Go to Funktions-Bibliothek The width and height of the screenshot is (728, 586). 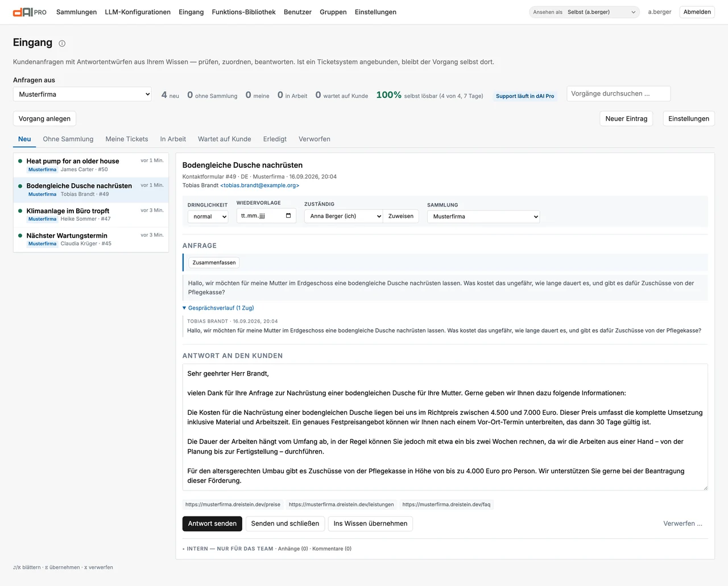[243, 12]
